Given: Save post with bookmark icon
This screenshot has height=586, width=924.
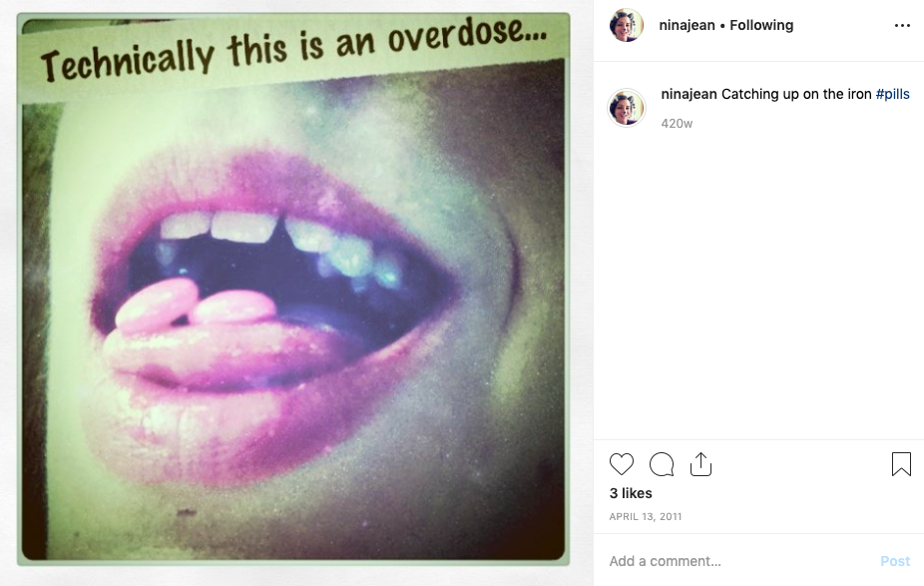Looking at the screenshot, I should [901, 464].
